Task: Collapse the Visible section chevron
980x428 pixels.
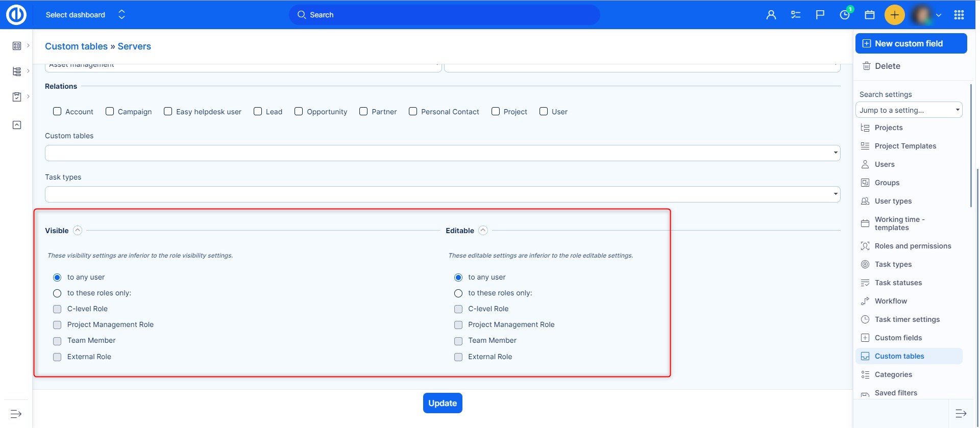Action: [78, 231]
